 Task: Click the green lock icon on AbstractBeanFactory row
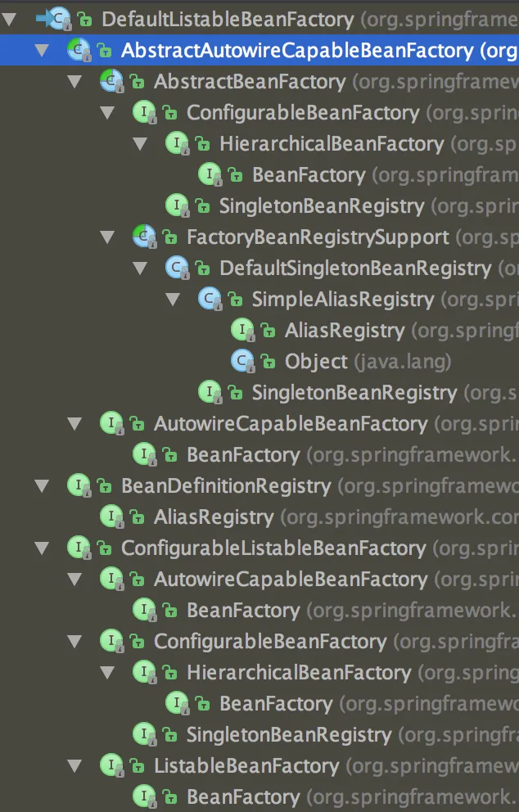pyautogui.click(x=137, y=83)
